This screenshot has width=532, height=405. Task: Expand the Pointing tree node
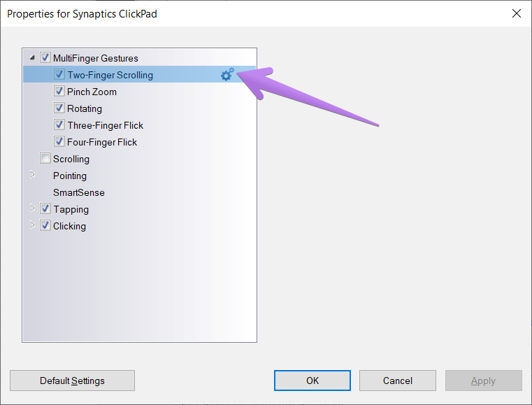32,176
